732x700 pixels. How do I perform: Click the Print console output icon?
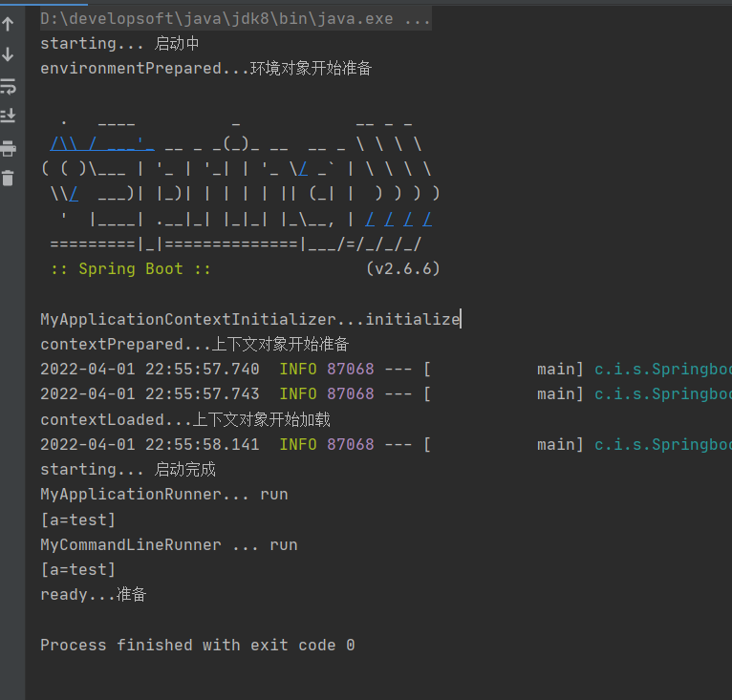pos(8,148)
